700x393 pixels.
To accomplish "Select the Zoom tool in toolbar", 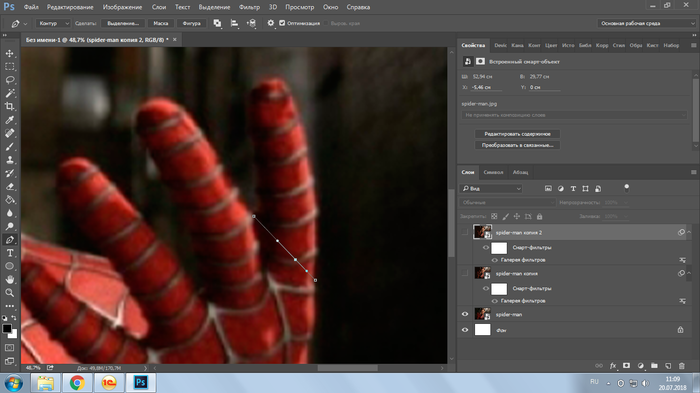I will click(9, 293).
